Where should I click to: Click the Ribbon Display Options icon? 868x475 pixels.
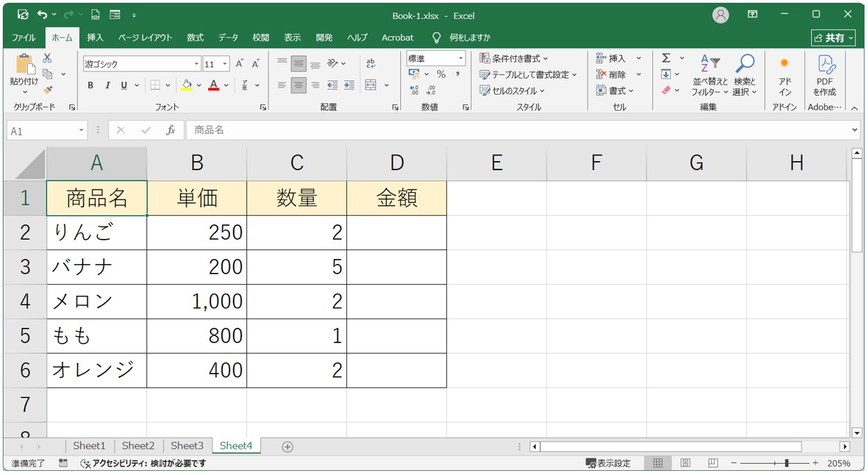[753, 15]
